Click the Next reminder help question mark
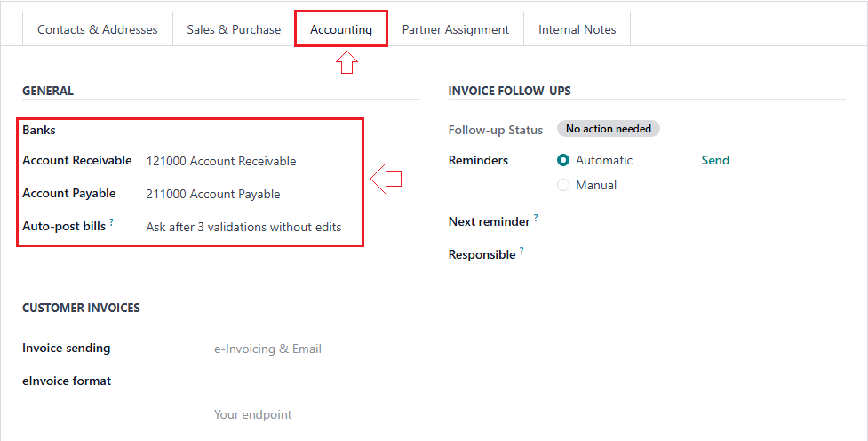The height and width of the screenshot is (441, 868). (x=536, y=218)
